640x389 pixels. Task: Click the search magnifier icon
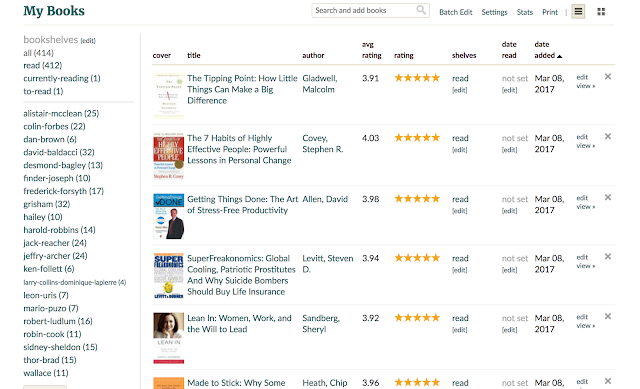421,10
